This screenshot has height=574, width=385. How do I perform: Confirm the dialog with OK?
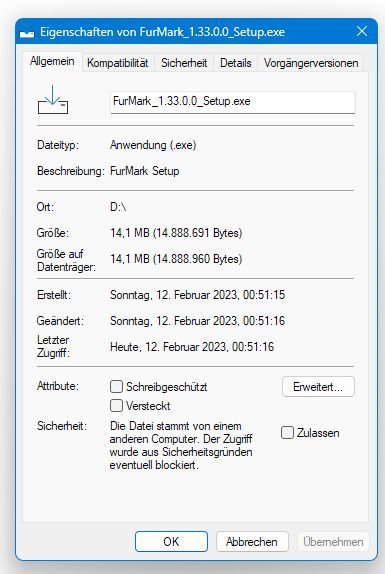click(x=171, y=541)
